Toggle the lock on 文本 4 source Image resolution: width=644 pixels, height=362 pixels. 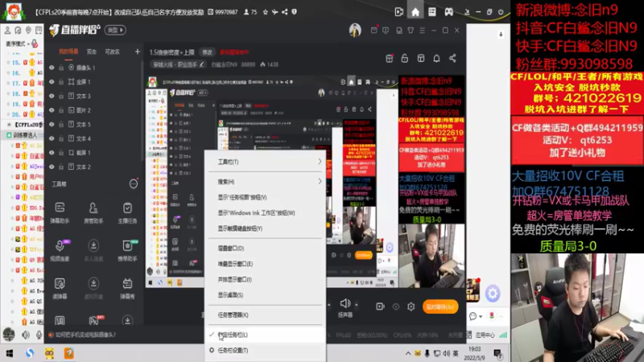click(61, 138)
